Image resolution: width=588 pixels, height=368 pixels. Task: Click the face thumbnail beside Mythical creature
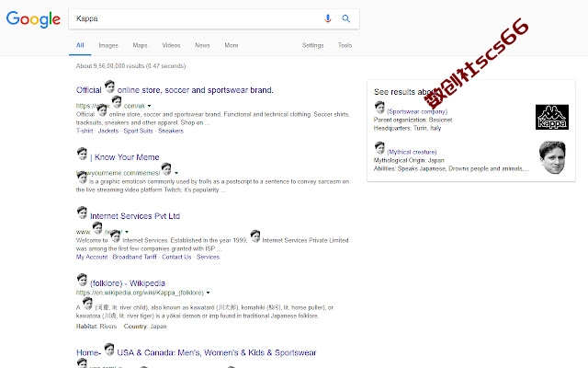point(552,157)
